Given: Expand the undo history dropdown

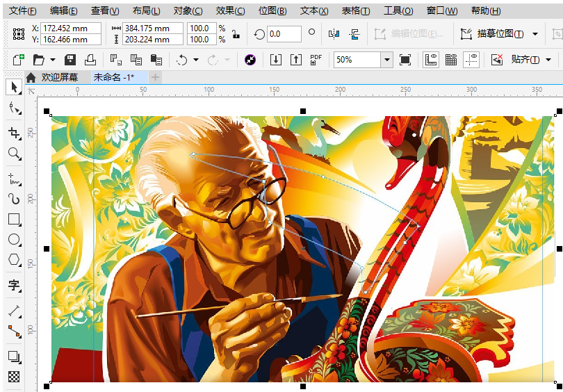Looking at the screenshot, I should [196, 60].
